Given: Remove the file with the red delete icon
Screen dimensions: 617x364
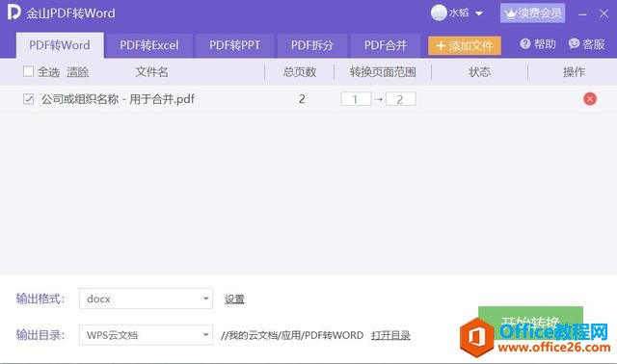Looking at the screenshot, I should pos(590,98).
